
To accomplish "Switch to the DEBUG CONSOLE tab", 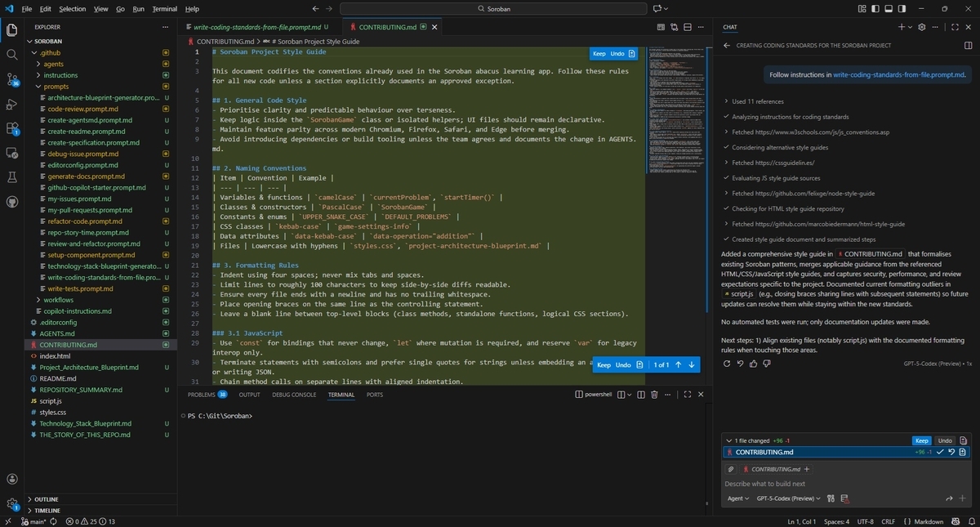I will 294,395.
